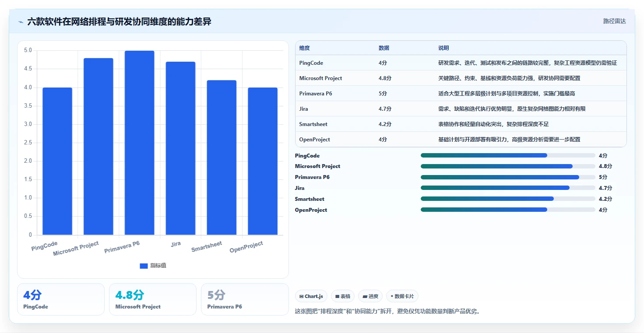Select the Microsoft Project name cell in the table
The width and height of the screenshot is (644, 333).
pyautogui.click(x=321, y=78)
